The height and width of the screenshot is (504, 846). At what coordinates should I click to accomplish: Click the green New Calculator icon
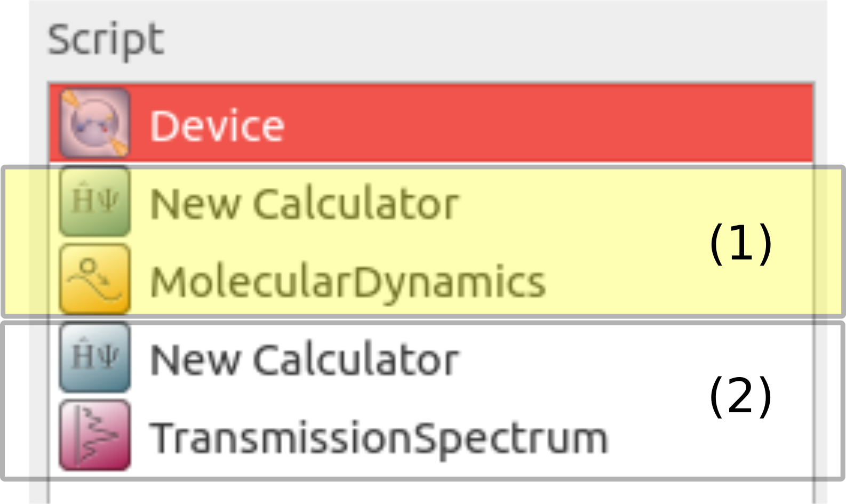pos(94,202)
